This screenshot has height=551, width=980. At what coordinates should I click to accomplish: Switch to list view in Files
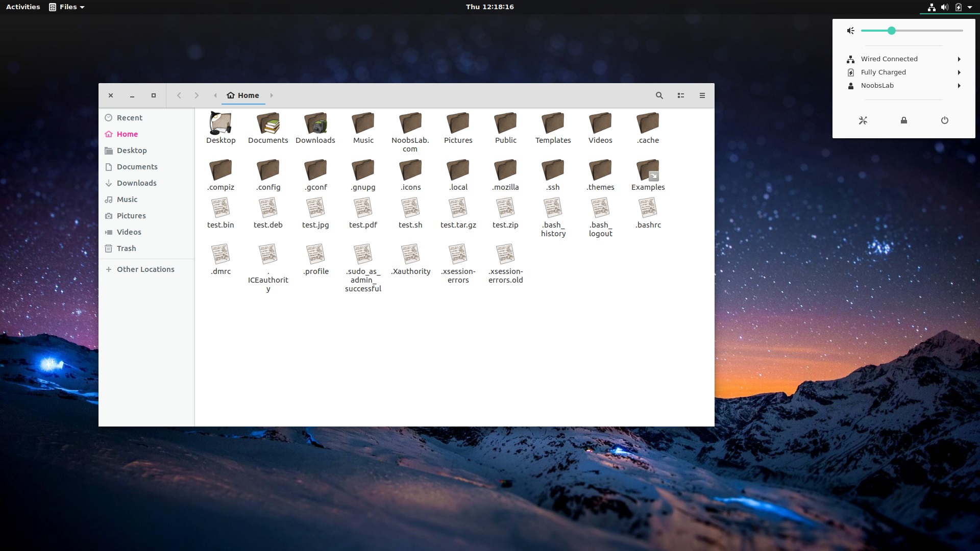(x=681, y=95)
